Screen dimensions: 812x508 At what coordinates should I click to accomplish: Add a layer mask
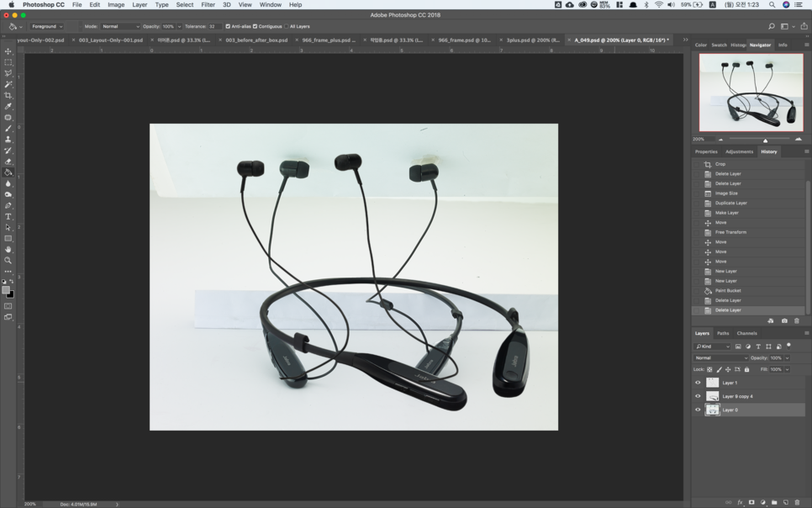click(x=751, y=502)
